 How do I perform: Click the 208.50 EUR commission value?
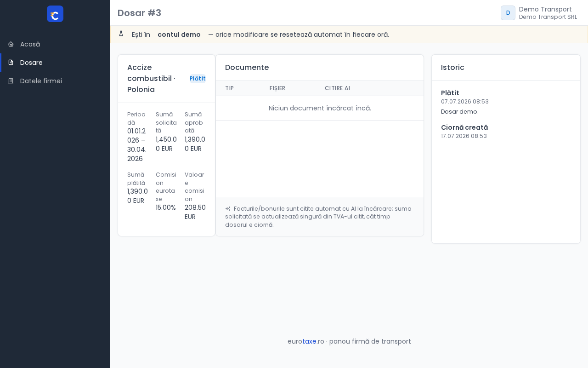coord(195,212)
